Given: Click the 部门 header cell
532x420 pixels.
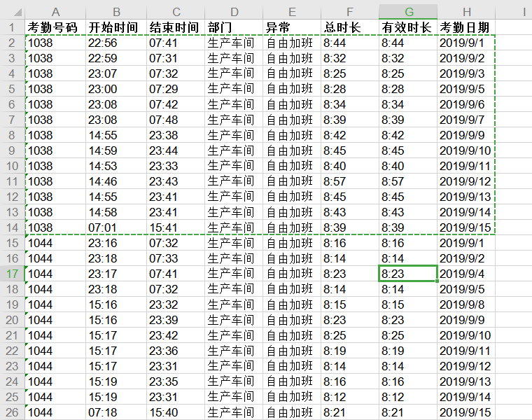Looking at the screenshot, I should (234, 27).
